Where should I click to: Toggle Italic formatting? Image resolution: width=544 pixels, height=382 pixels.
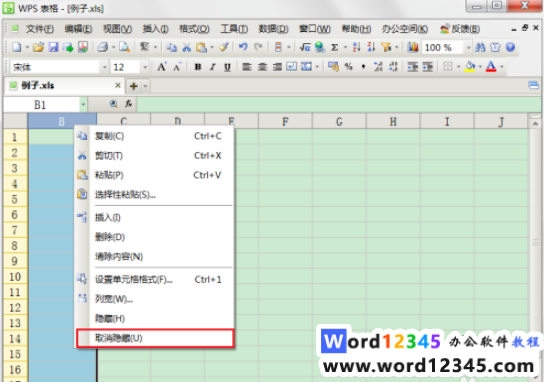click(213, 67)
